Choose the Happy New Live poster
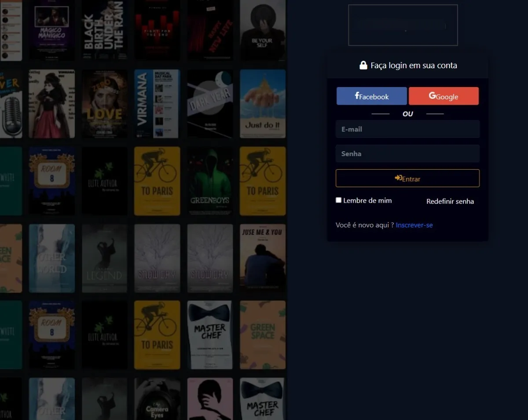Viewport: 528px width, 420px height. pyautogui.click(x=210, y=30)
